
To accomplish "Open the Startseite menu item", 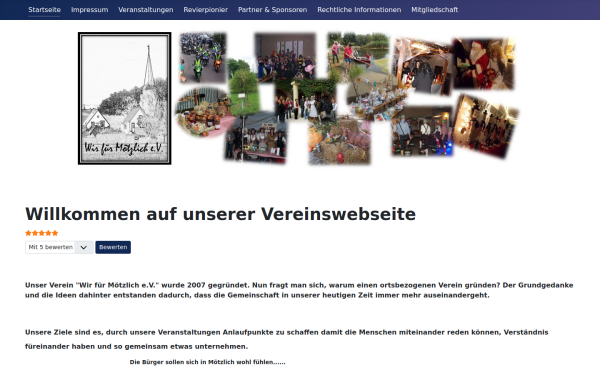I will click(x=44, y=10).
